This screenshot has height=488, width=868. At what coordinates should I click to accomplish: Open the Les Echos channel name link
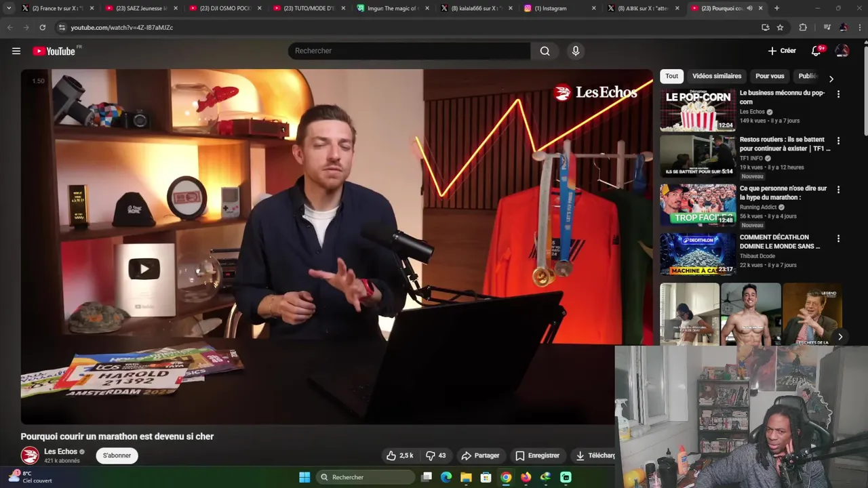60,451
